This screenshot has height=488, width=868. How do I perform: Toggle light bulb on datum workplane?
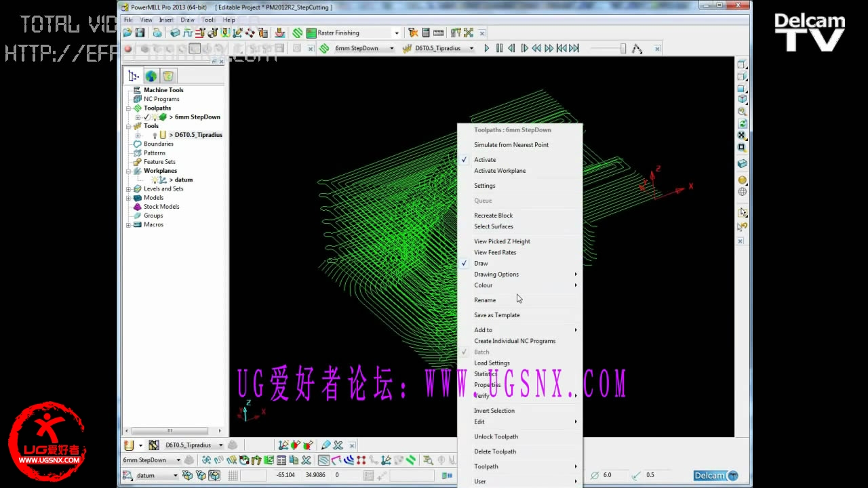(x=155, y=180)
